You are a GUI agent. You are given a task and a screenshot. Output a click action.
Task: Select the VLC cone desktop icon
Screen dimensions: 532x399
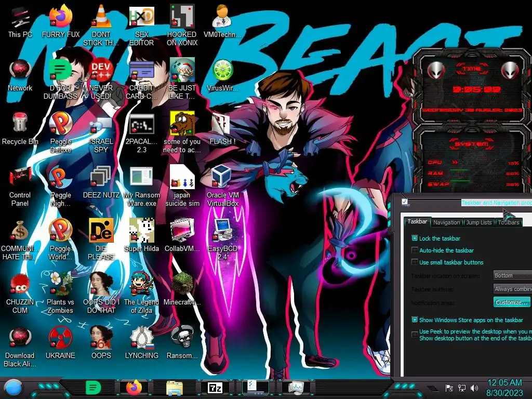pos(101,25)
